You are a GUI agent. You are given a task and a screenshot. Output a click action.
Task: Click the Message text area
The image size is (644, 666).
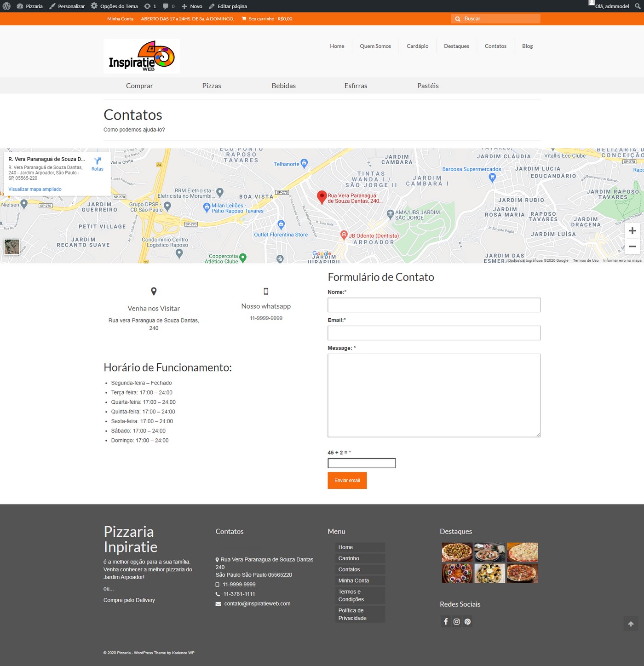434,396
